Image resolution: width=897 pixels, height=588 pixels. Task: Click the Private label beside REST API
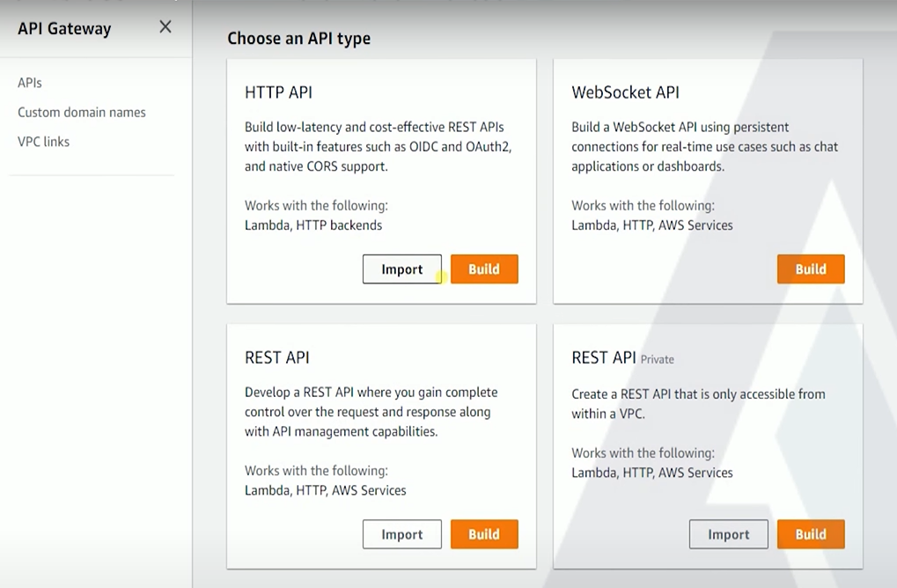coord(658,360)
